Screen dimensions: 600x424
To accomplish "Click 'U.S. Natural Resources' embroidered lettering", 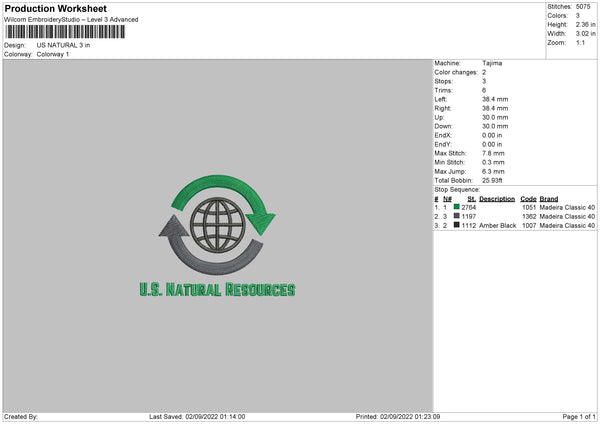I will [x=217, y=290].
